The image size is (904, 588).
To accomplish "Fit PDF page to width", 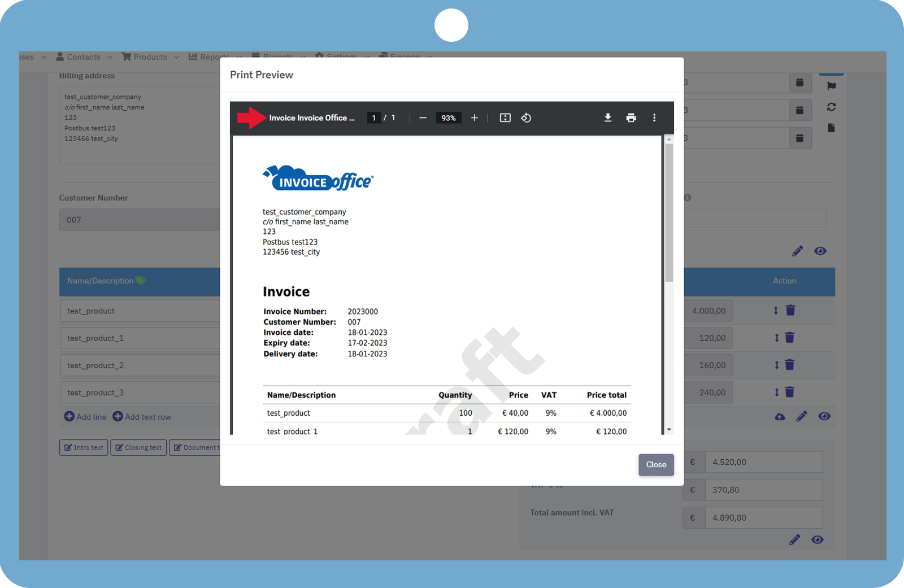I will (505, 117).
